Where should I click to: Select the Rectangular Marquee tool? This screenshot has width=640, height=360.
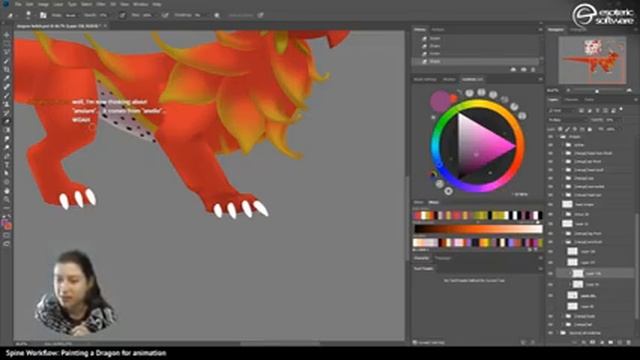click(x=7, y=44)
